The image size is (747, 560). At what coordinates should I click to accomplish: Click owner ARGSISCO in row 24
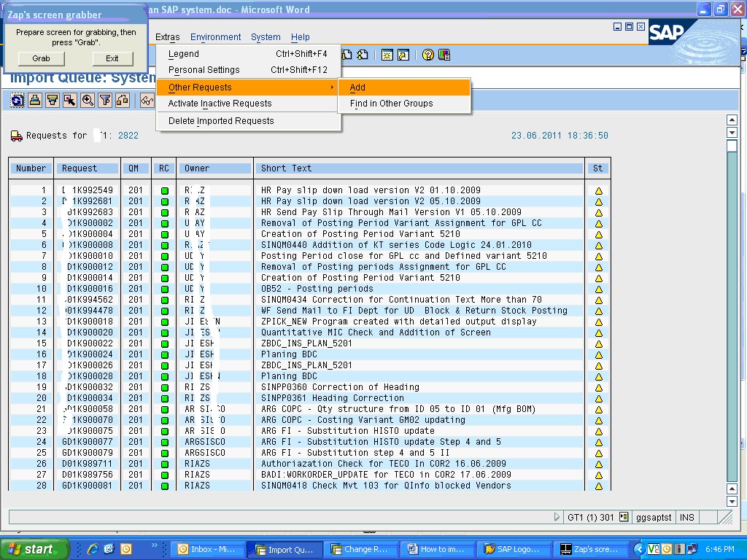pos(205,442)
